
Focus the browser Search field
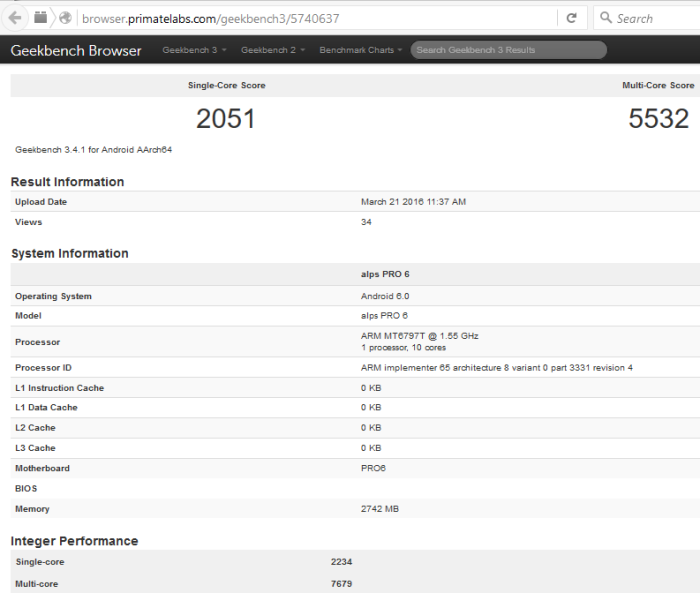tap(647, 18)
